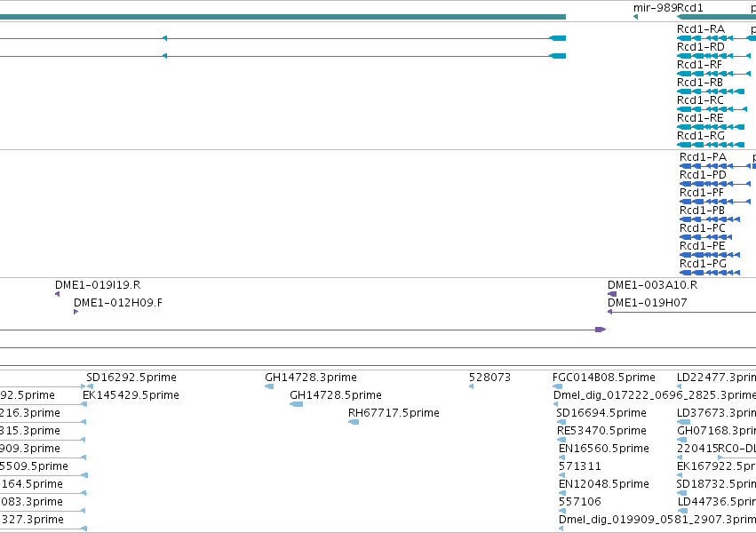Viewport: 756px width, 533px height.
Task: Click the "EK167922.5prime" label
Action: [x=716, y=466]
